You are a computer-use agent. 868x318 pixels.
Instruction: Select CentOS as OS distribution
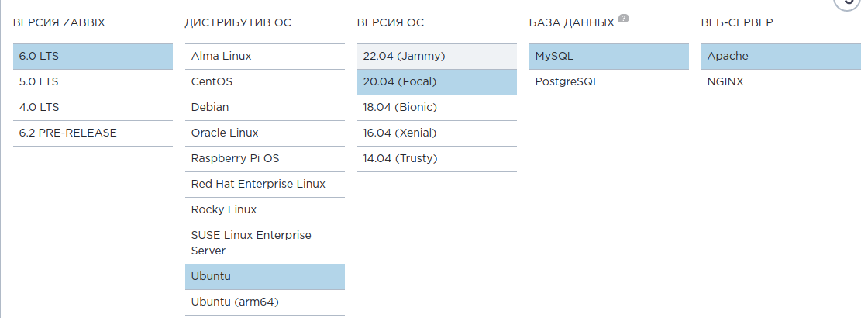(265, 82)
